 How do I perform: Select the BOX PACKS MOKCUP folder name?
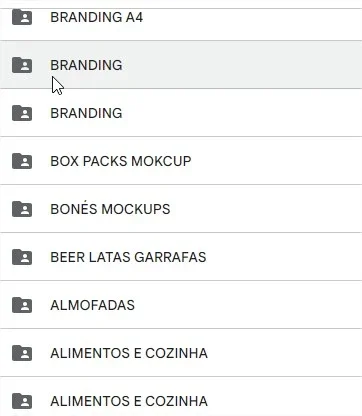[121, 161]
